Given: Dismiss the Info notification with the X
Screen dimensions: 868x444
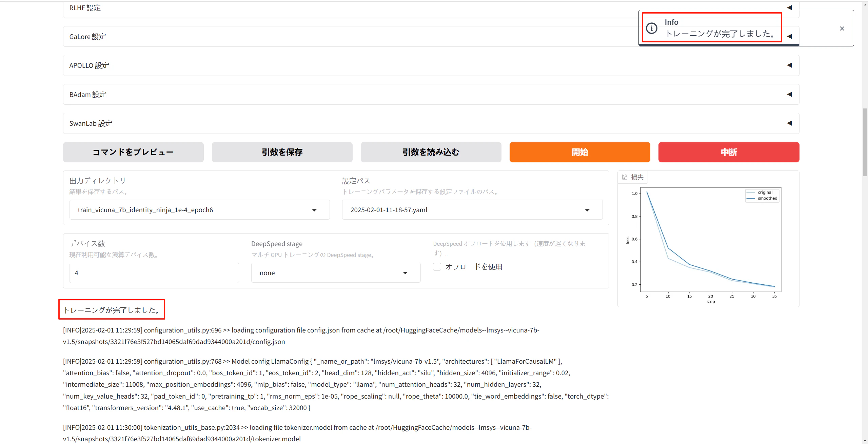Looking at the screenshot, I should 842,28.
